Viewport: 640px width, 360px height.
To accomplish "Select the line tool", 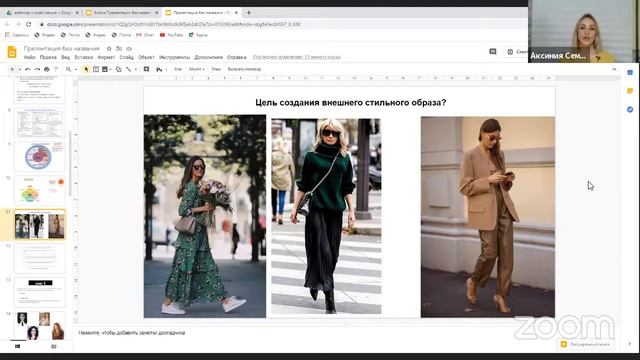I will point(129,69).
